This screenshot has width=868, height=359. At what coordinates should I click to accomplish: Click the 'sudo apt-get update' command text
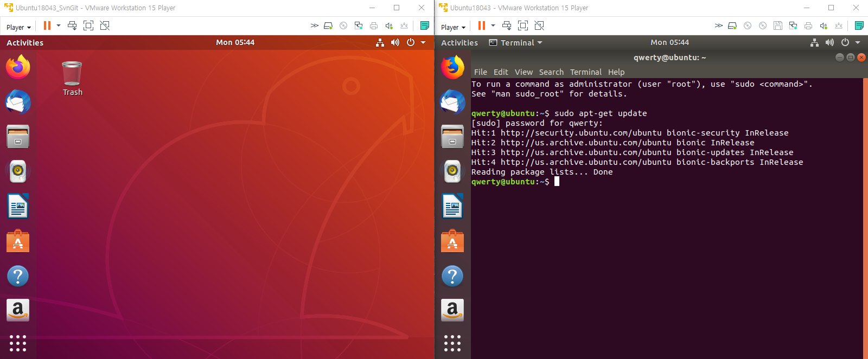click(601, 113)
